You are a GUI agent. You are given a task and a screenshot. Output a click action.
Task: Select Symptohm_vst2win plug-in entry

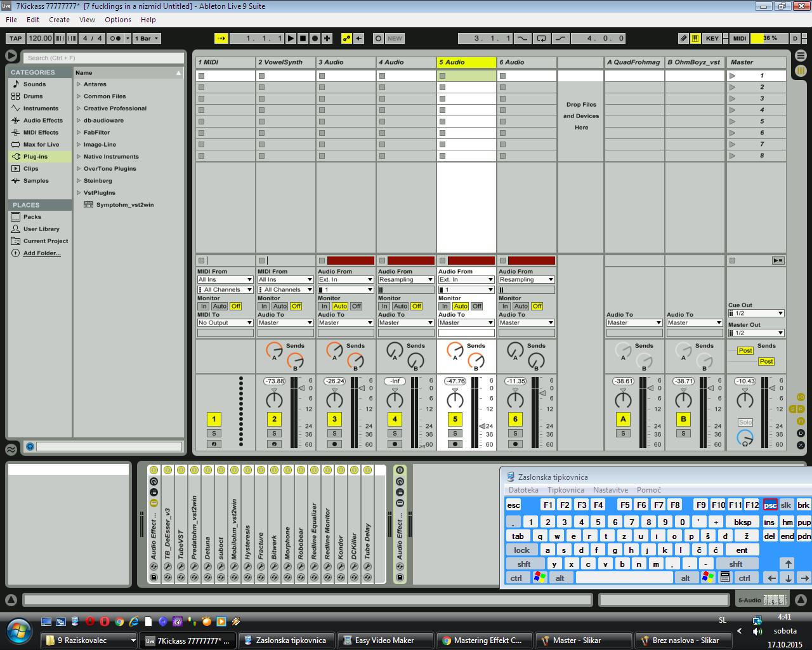125,204
